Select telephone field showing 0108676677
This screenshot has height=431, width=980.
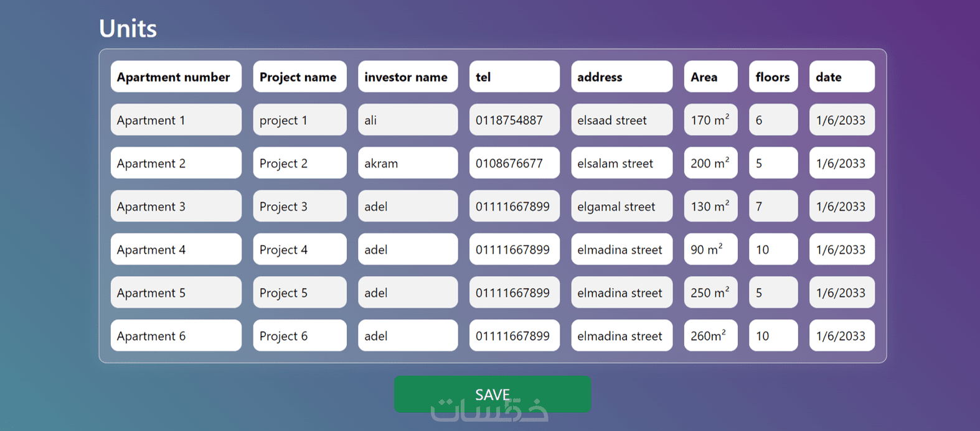(x=514, y=163)
